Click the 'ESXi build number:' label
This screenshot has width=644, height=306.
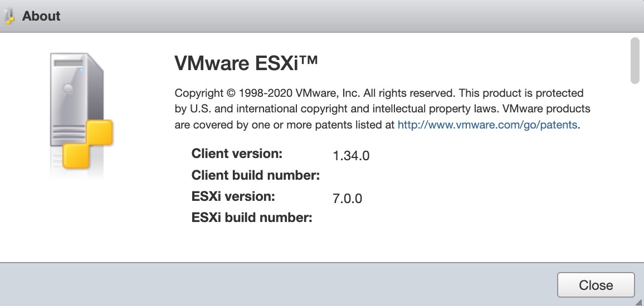click(252, 218)
